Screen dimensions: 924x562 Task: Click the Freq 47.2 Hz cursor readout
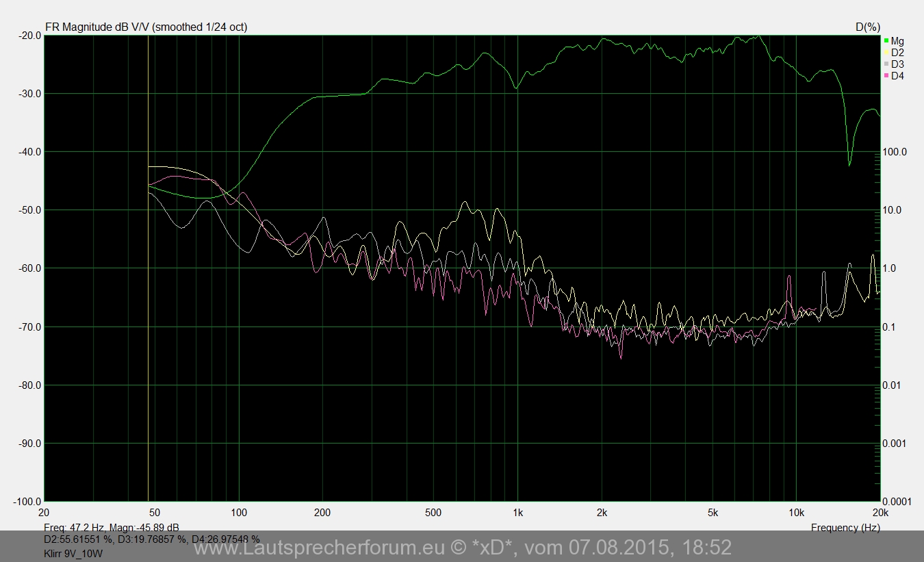111,528
